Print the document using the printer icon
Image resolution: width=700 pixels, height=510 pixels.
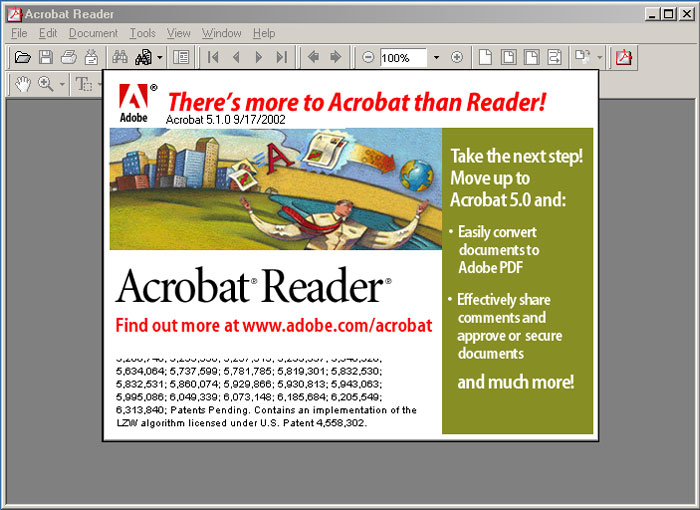[x=68, y=57]
